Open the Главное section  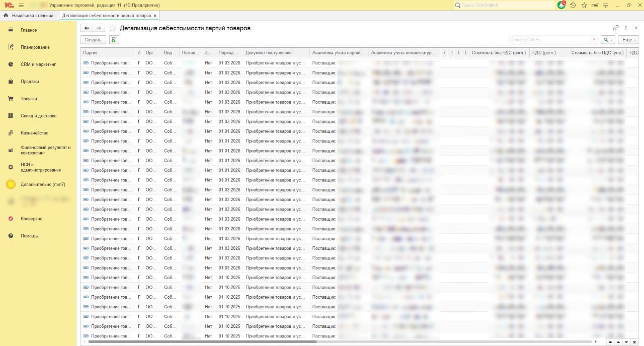(x=29, y=30)
